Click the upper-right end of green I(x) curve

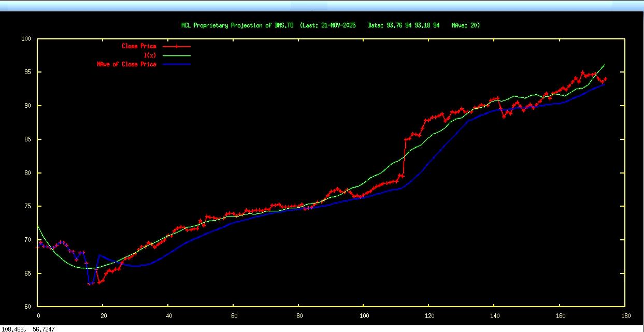tap(605, 65)
